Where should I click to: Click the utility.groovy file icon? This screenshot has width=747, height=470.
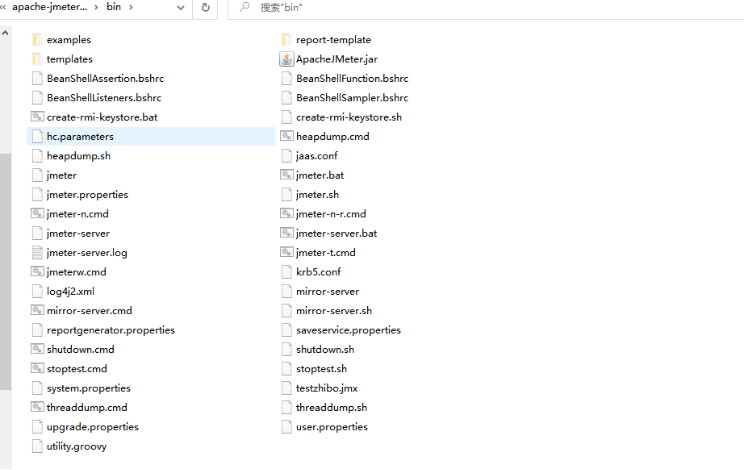(x=37, y=446)
